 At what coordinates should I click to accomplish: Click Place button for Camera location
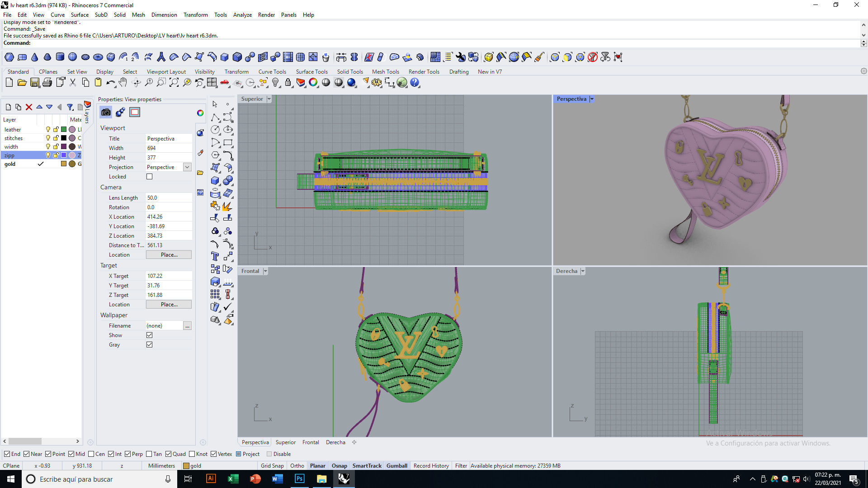click(x=169, y=255)
